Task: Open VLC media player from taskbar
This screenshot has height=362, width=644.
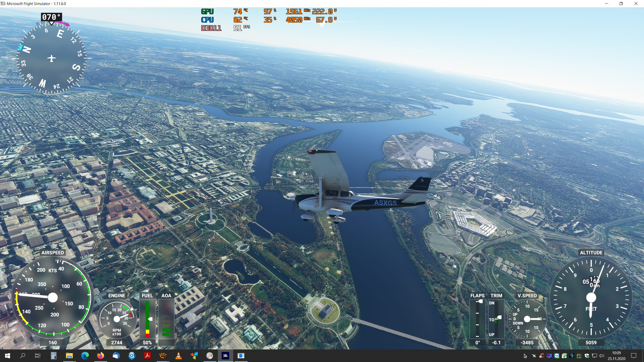Action: (178, 356)
